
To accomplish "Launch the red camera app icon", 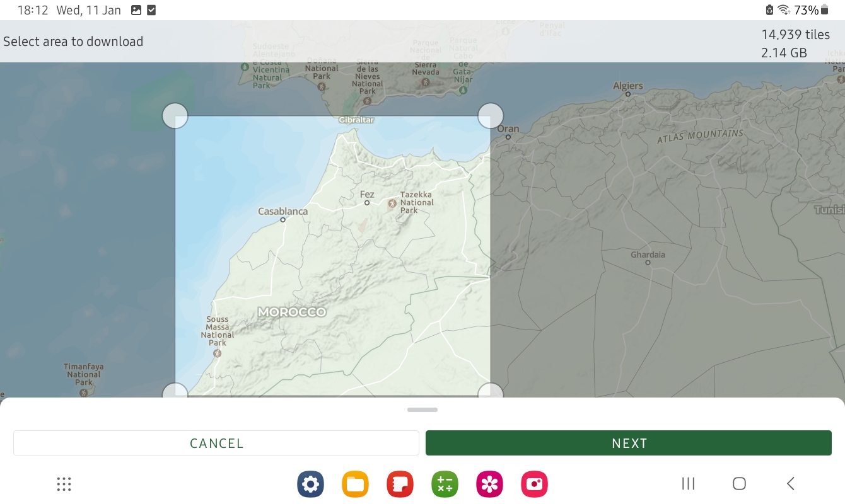I will (534, 484).
